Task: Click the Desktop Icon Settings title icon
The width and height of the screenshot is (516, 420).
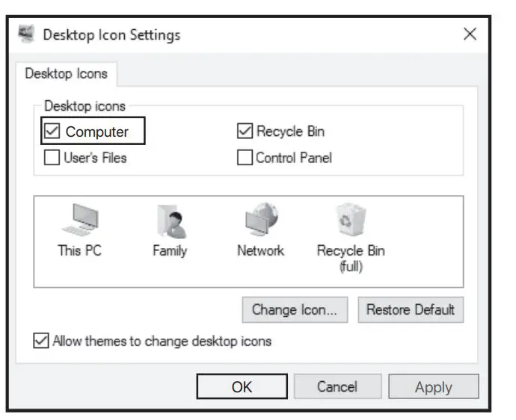Action: click(26, 34)
